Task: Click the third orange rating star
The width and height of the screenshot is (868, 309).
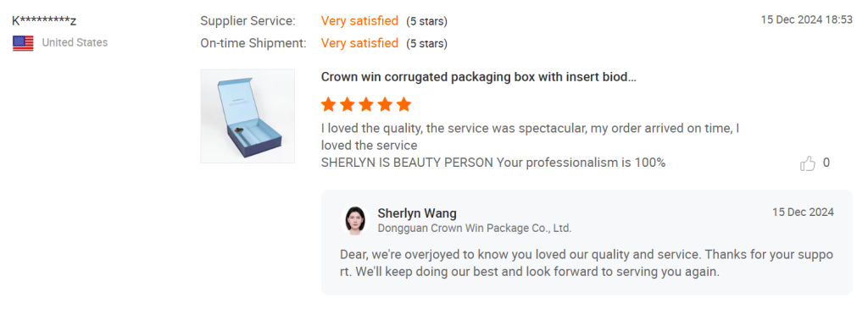Action: (x=366, y=104)
